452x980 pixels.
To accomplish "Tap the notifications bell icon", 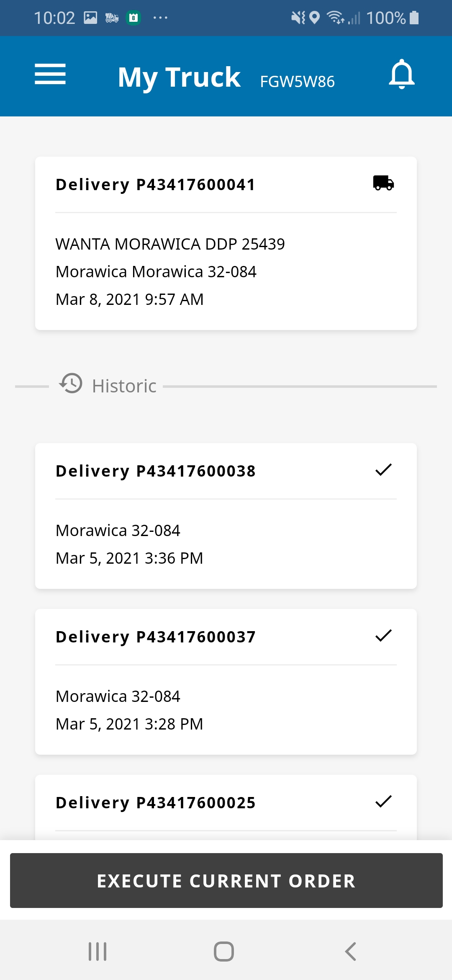I will pos(401,74).
